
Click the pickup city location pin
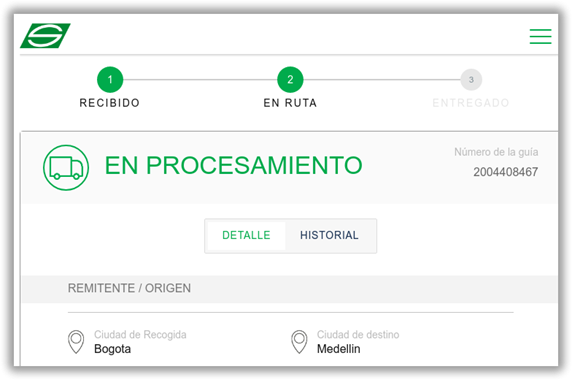tap(76, 342)
